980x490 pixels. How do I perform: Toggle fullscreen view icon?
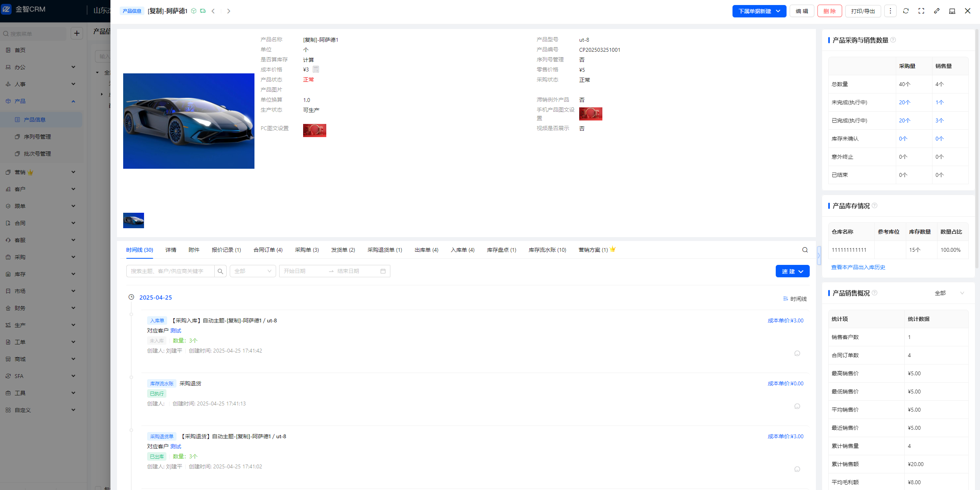(921, 11)
